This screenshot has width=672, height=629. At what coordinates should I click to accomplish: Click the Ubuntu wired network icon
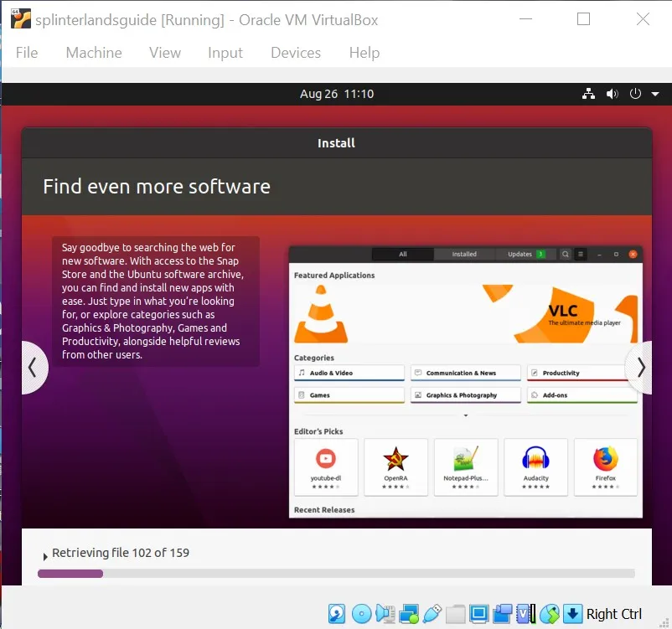coord(588,94)
